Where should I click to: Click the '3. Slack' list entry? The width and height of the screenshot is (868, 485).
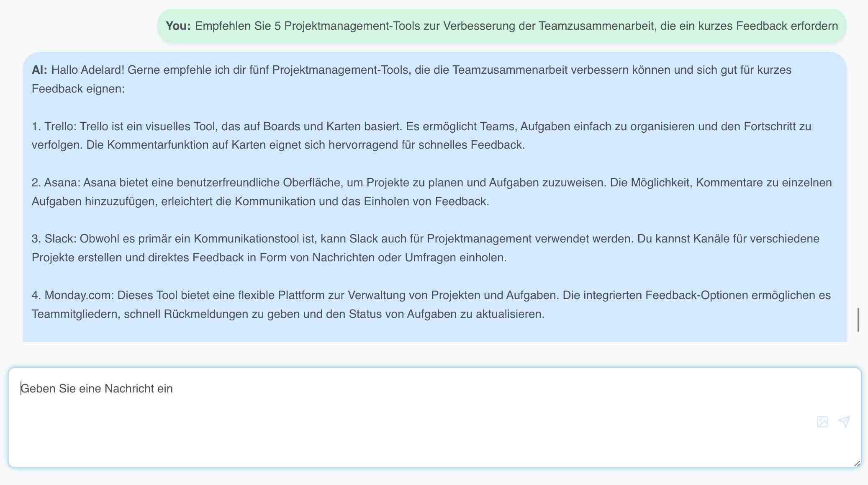[426, 248]
